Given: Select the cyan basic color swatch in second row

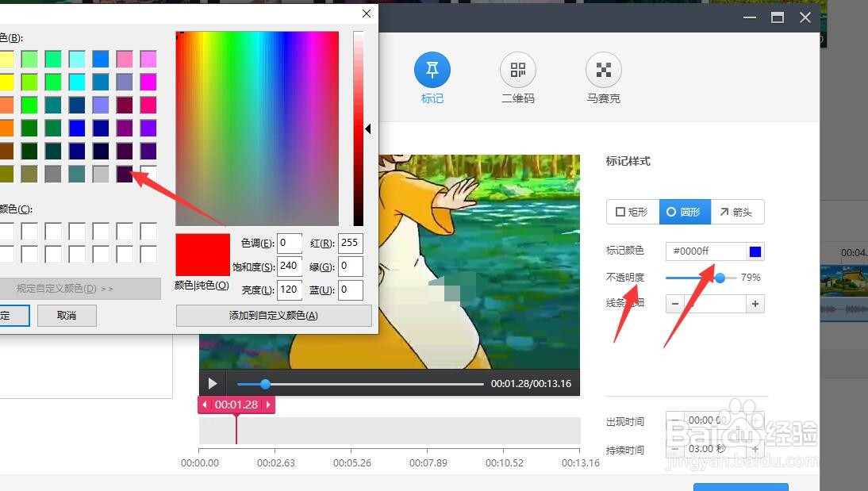Looking at the screenshot, I should 77,82.
